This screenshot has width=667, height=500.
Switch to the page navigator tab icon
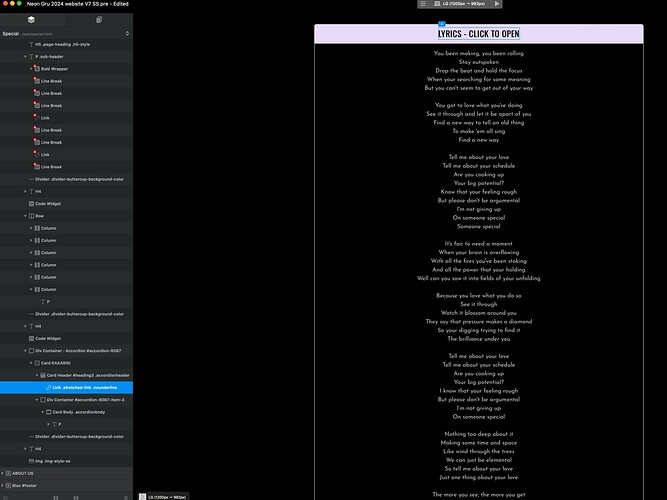click(x=99, y=20)
